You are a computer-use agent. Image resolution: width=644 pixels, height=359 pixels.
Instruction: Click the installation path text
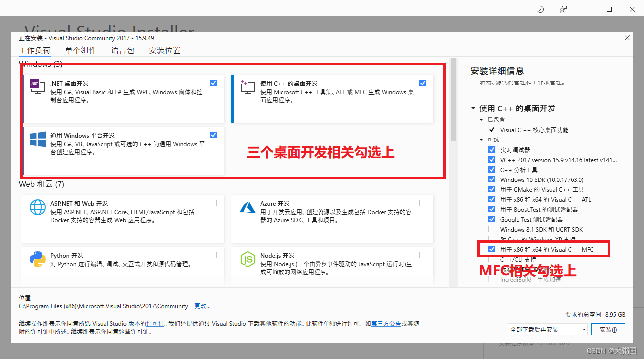click(x=104, y=306)
